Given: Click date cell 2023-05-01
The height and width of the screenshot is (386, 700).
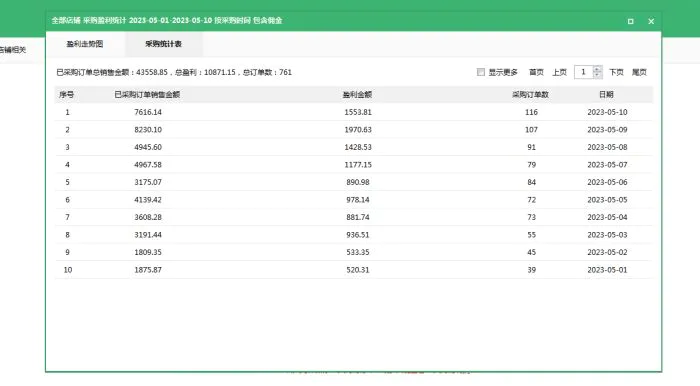Looking at the screenshot, I should point(607,270).
